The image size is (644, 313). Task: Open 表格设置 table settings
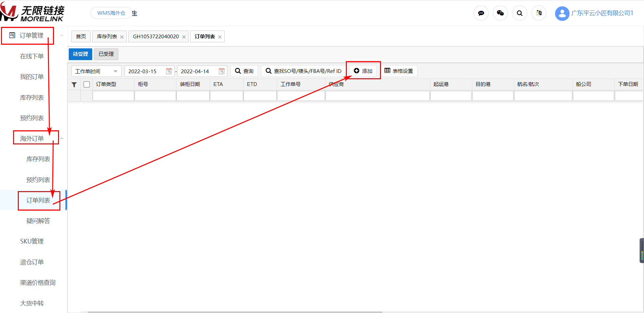(x=399, y=71)
